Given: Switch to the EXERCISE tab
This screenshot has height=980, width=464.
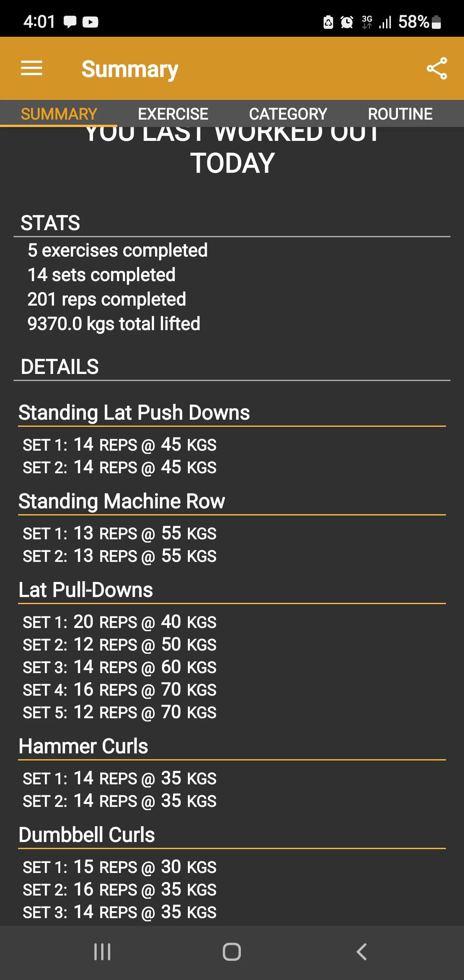Looking at the screenshot, I should (x=173, y=113).
